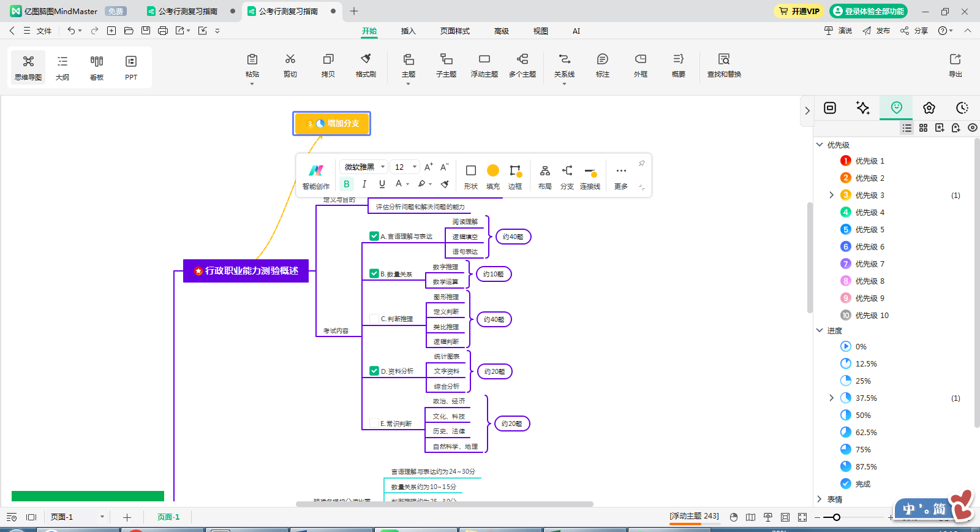
Task: Click the Format Painter (格式刷) icon
Action: [x=366, y=65]
